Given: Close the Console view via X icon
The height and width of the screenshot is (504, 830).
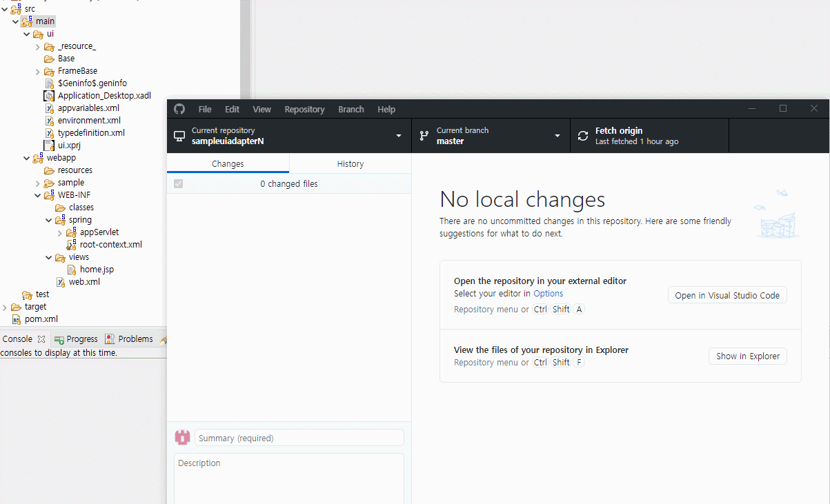Looking at the screenshot, I should tap(41, 339).
